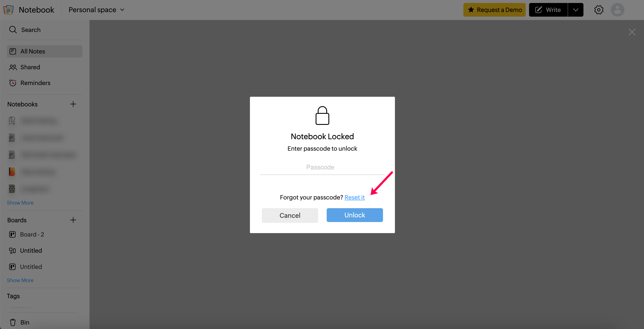Add a new board with plus icon
644x329 pixels.
pos(73,220)
